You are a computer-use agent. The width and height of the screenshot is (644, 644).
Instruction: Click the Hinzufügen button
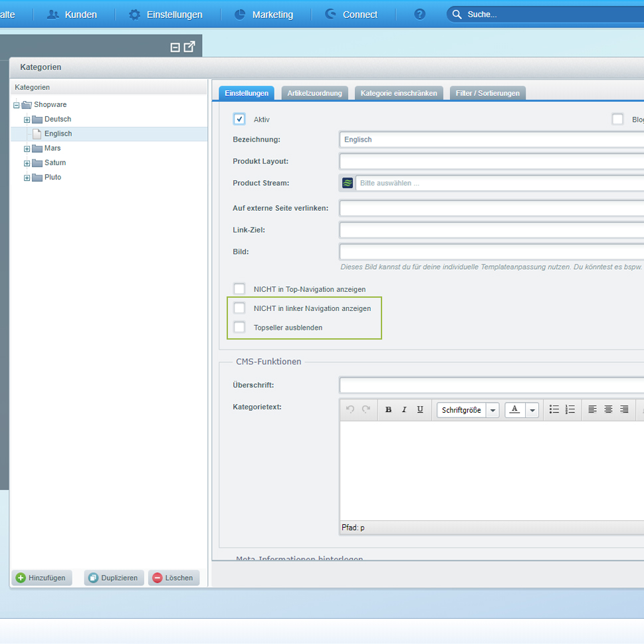(41, 578)
